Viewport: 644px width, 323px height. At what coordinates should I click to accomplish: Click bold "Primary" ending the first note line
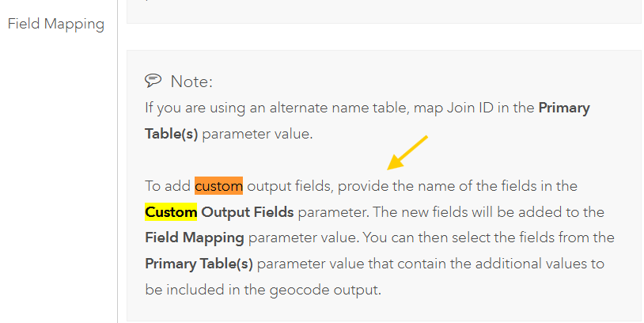point(564,108)
